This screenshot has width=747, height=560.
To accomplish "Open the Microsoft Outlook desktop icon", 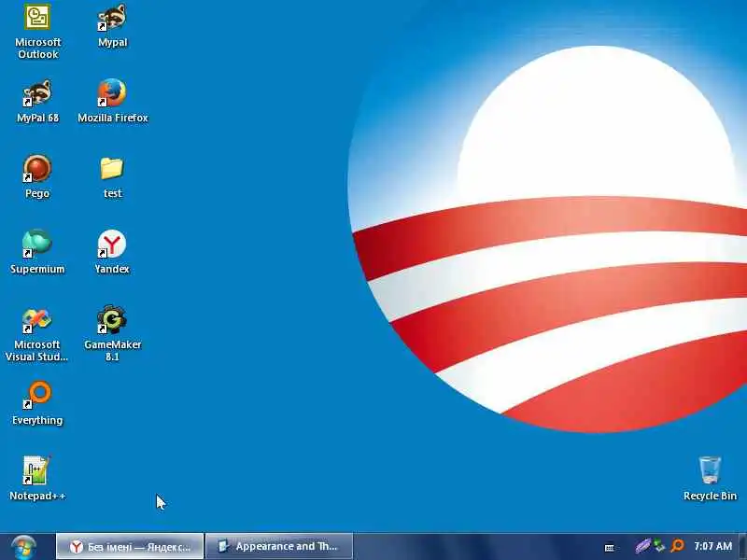I will (37, 31).
